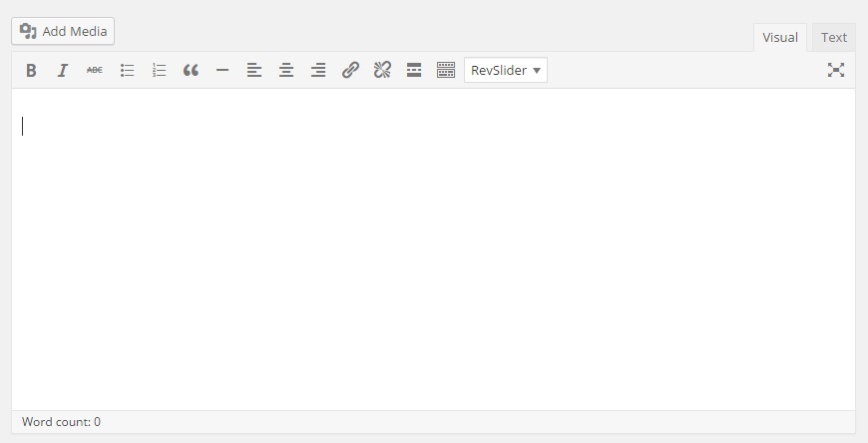Insert a numbered list
This screenshot has height=443, width=868.
[159, 70]
